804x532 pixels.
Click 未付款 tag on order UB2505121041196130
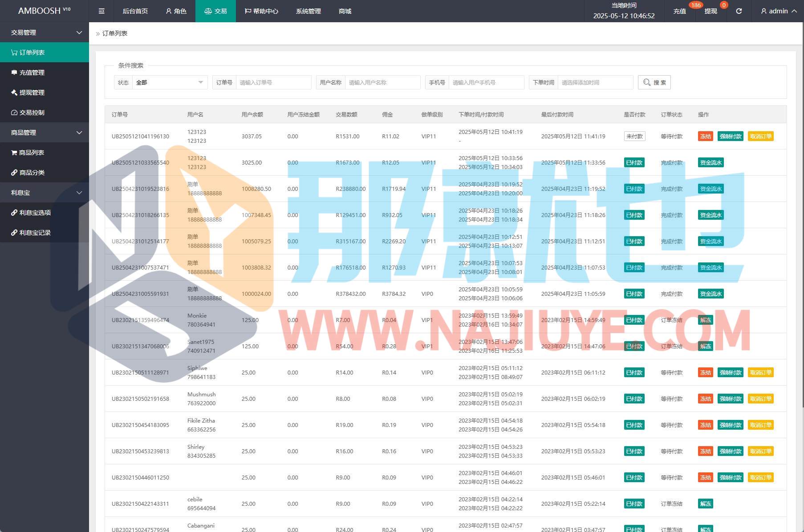[635, 137]
